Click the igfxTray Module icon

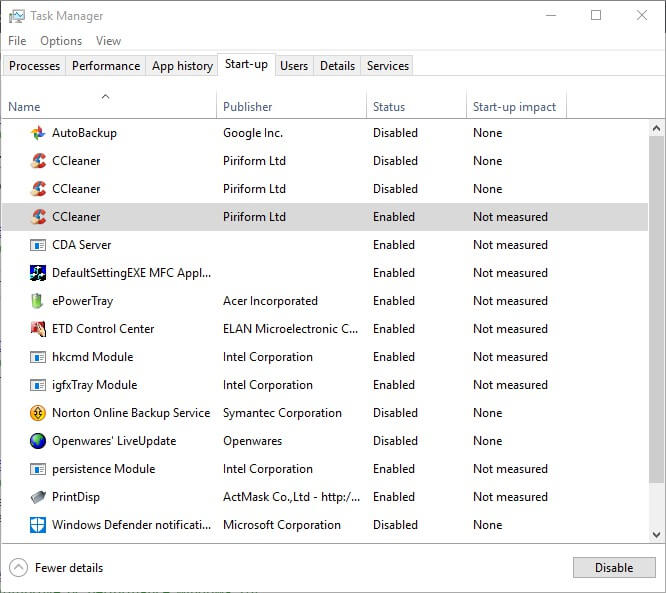(x=38, y=385)
